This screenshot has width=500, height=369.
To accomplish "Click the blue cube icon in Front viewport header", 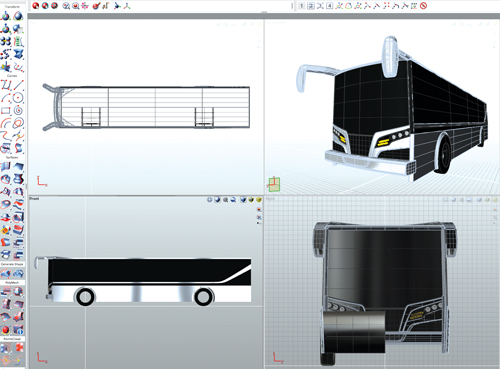I will pyautogui.click(x=243, y=200).
